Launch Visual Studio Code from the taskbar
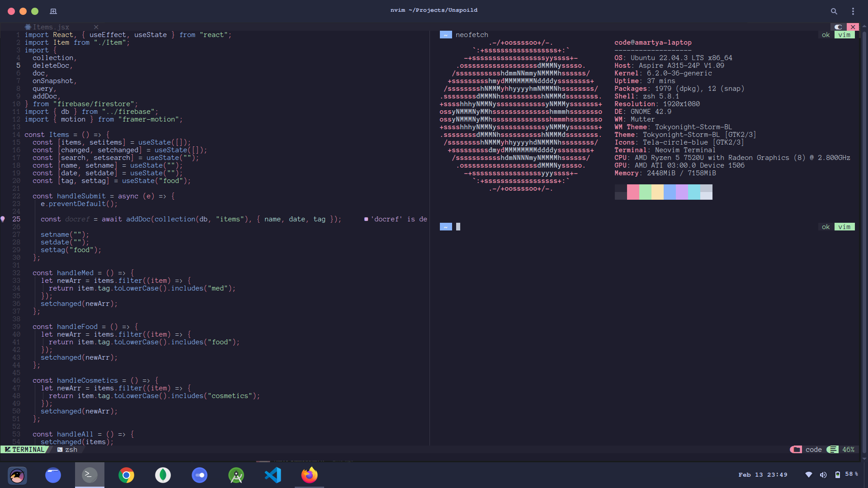 click(273, 475)
